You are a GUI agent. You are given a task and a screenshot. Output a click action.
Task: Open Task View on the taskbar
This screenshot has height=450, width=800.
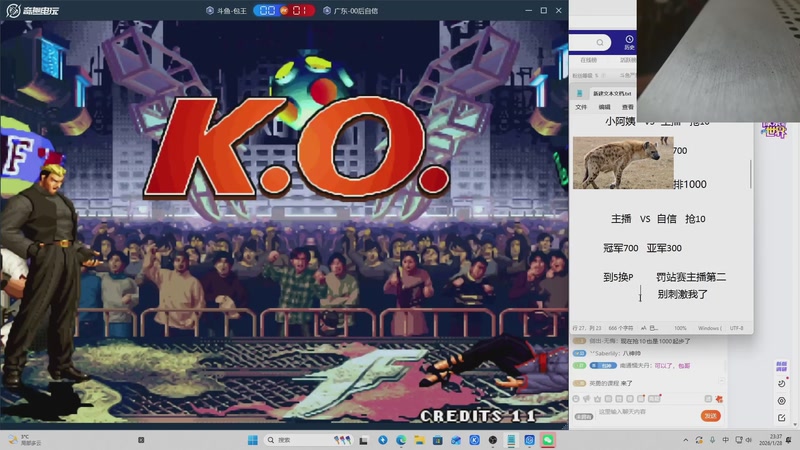[364, 440]
